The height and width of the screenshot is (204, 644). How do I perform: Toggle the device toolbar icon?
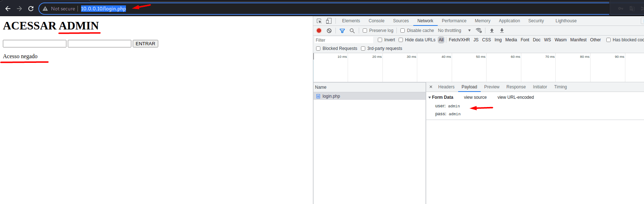[329, 21]
